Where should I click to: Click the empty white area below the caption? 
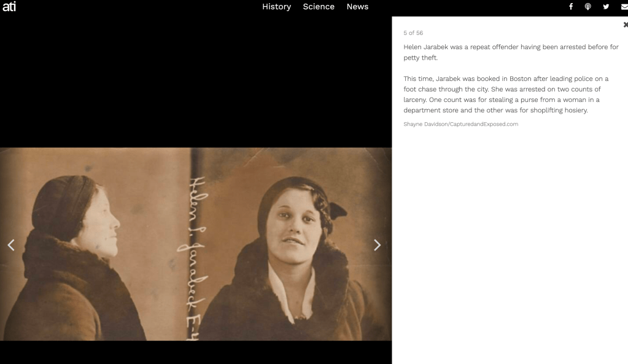pos(510,244)
